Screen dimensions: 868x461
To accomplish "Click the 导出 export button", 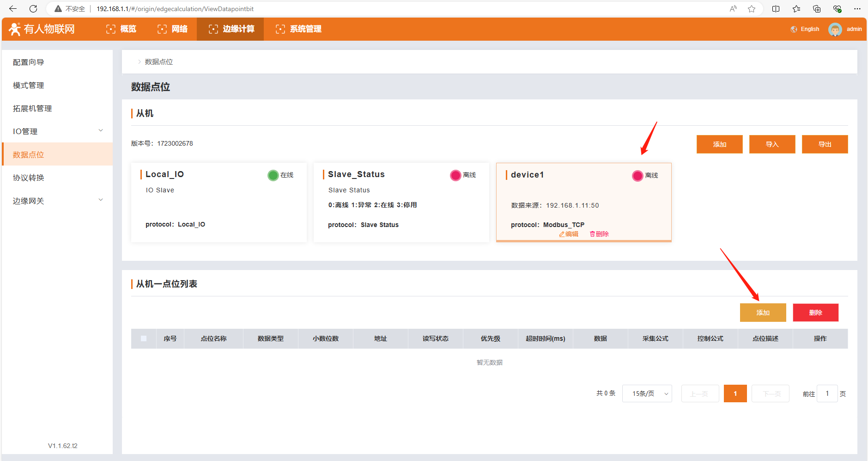I will 825,144.
